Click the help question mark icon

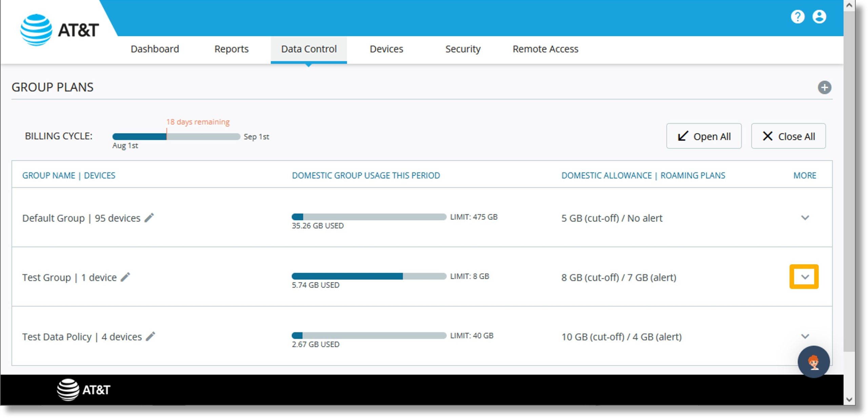tap(802, 16)
